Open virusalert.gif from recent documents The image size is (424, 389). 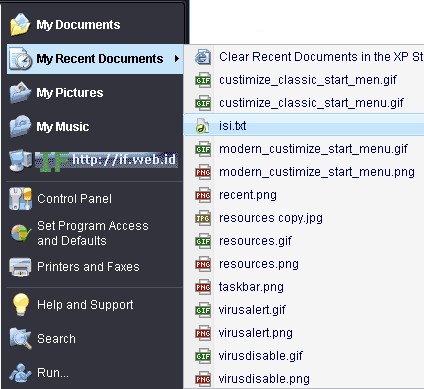(304, 310)
